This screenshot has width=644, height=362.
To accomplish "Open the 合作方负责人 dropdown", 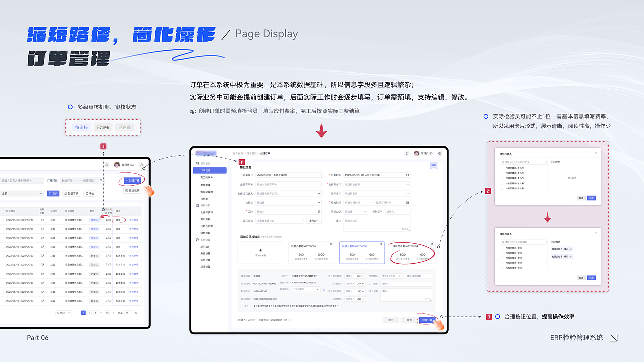I will [288, 194].
